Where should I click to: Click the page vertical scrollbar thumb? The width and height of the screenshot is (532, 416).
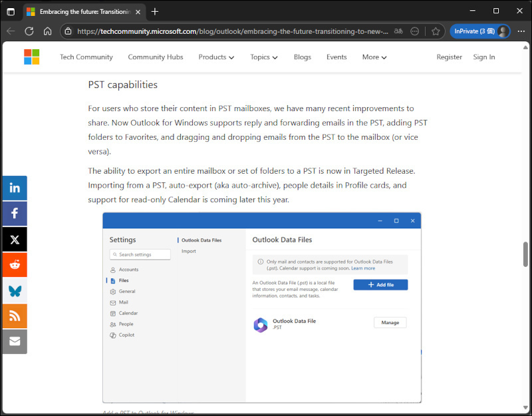[x=525, y=254]
